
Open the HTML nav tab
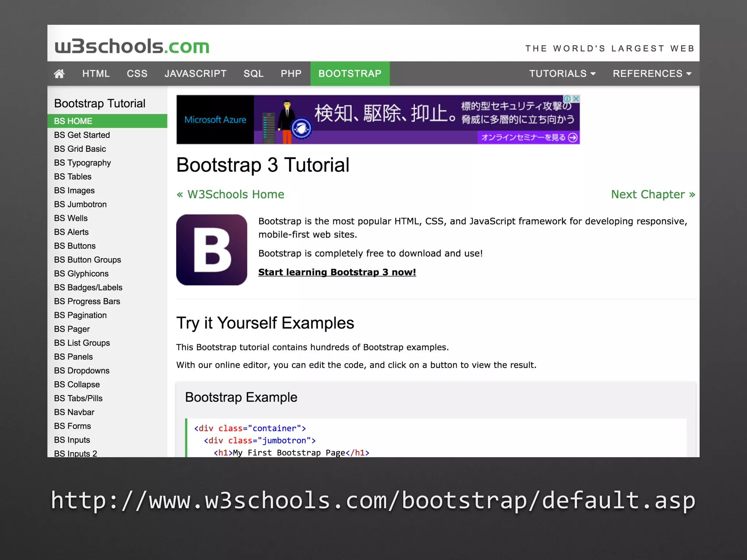[x=96, y=74]
